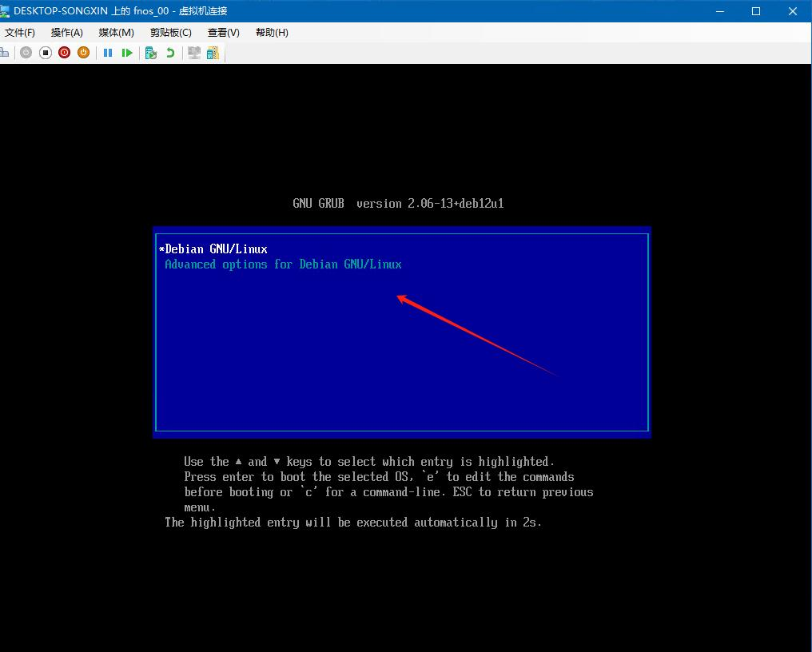Click the last toolbar icon with blue server
This screenshot has height=652, width=812.
(x=213, y=53)
